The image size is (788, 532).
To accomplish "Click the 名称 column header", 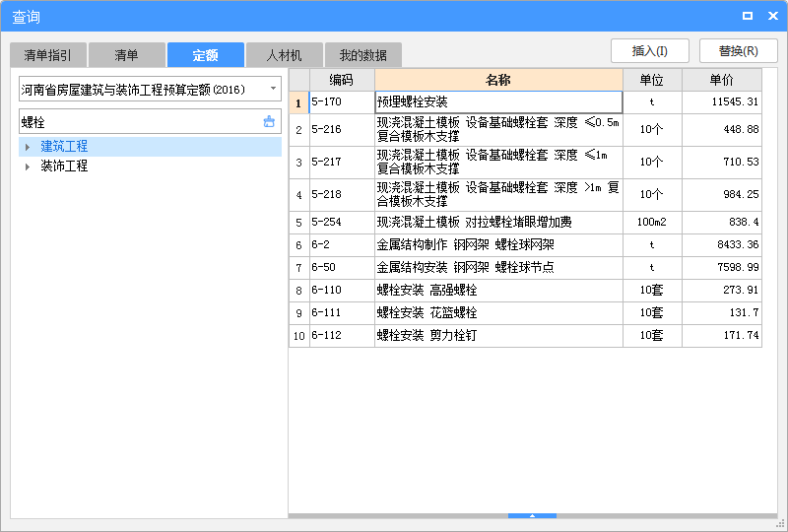I will point(498,80).
